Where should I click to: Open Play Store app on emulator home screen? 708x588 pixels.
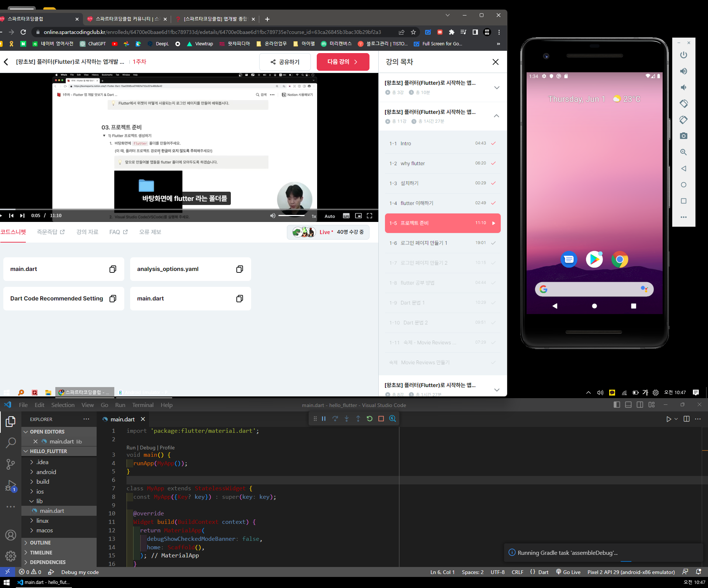[x=594, y=260]
